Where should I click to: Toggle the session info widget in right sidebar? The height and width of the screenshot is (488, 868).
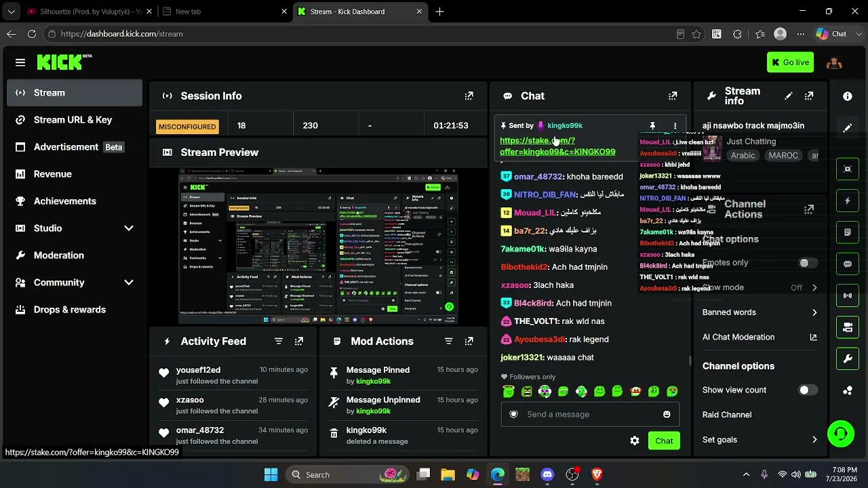(848, 296)
